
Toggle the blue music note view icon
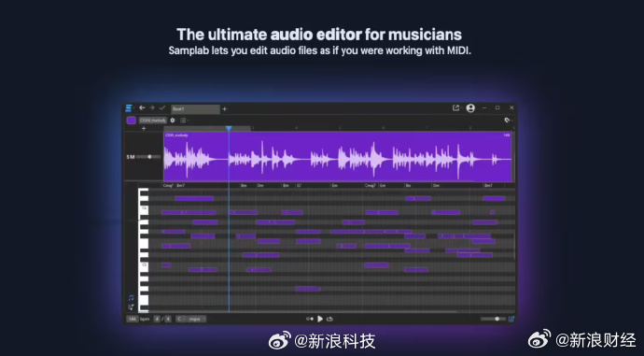131,298
